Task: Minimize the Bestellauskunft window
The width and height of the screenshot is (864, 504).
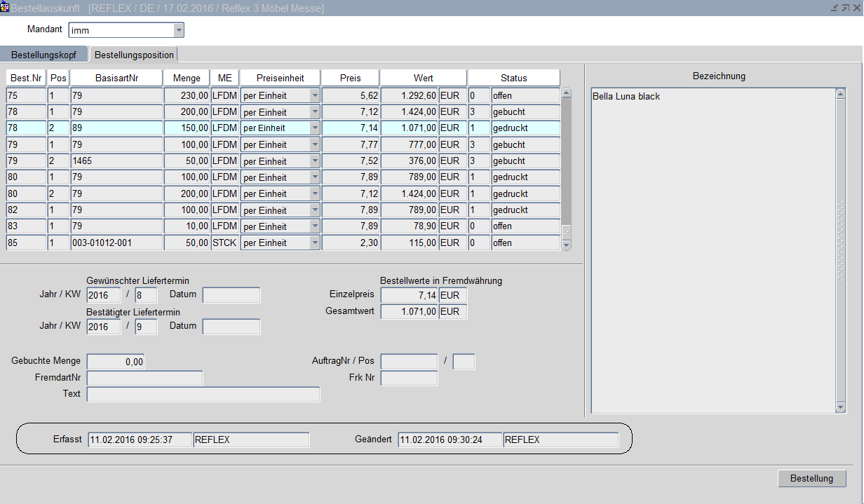Action: pos(834,8)
